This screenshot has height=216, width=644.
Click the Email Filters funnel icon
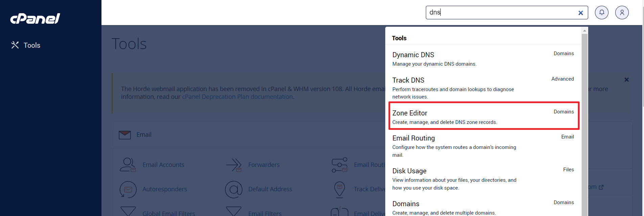click(234, 211)
